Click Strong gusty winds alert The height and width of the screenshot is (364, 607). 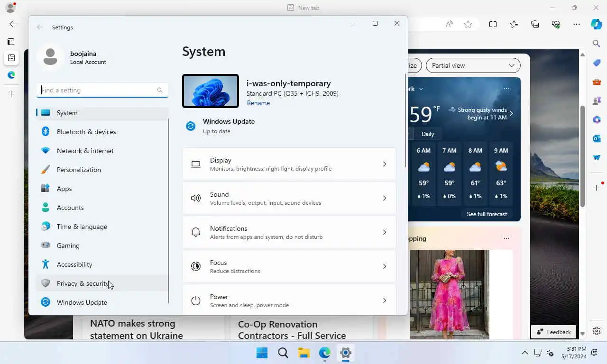pyautogui.click(x=481, y=114)
